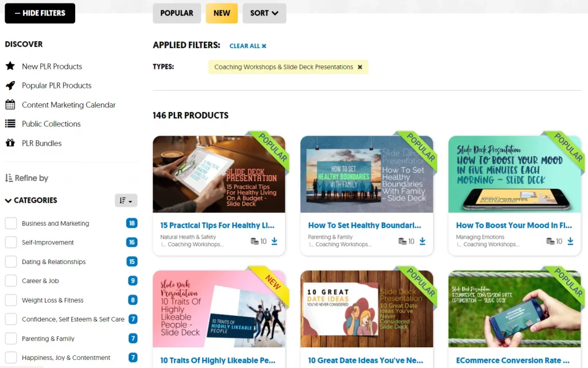This screenshot has height=368, width=588.
Task: Click Parenting & Family link on the Healthy Boundaries card
Action: tap(330, 237)
